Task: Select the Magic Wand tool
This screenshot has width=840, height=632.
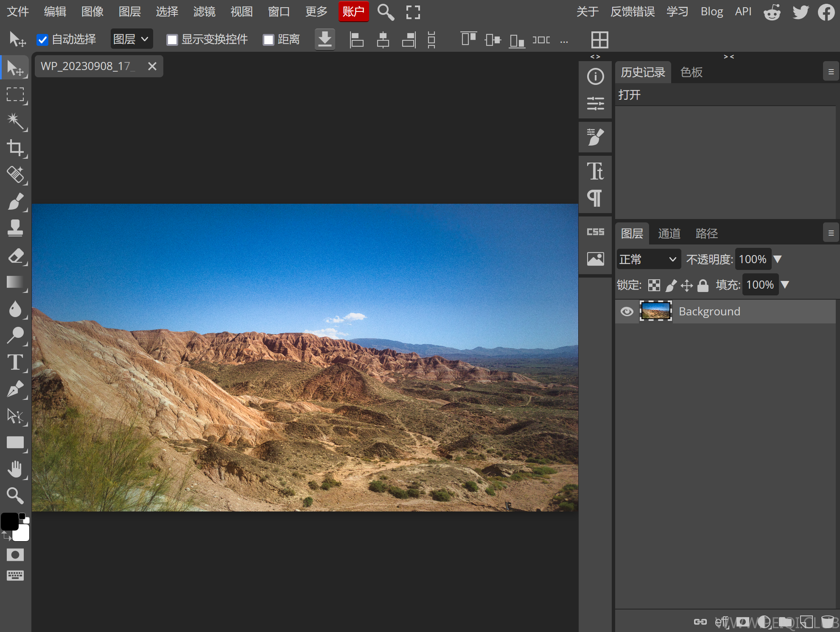Action: pos(15,121)
